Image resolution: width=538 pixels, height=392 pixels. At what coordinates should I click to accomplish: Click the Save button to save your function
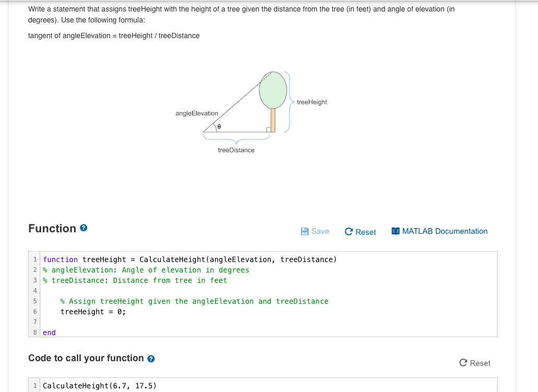coord(315,231)
